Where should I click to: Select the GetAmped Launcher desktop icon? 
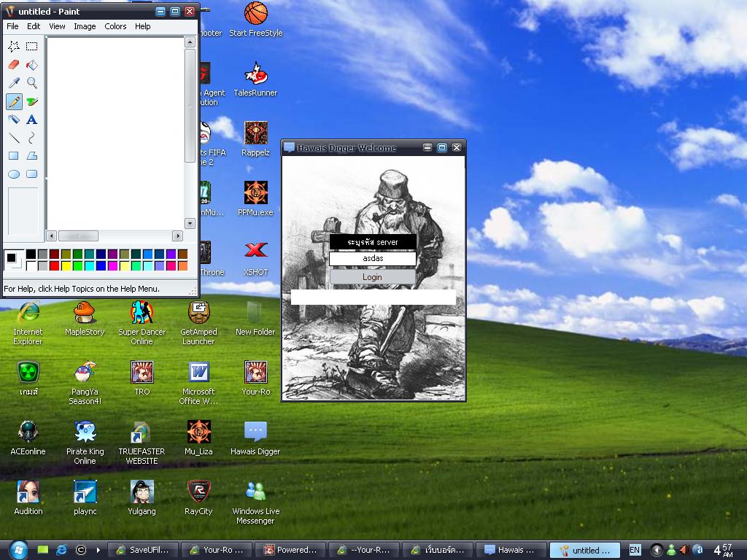(198, 324)
